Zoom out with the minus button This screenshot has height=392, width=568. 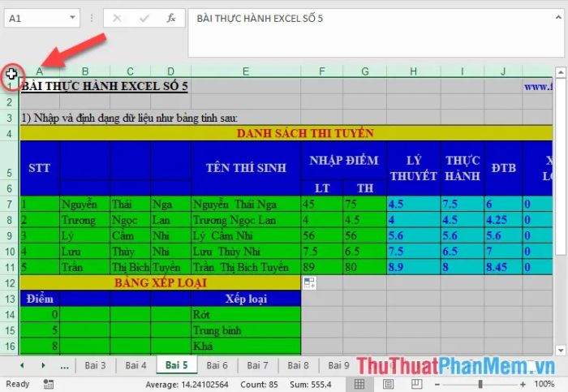pyautogui.click(x=437, y=385)
